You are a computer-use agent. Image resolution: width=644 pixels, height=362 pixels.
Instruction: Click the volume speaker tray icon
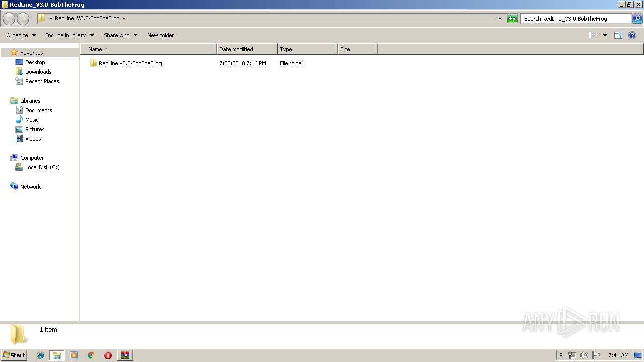[x=584, y=355]
